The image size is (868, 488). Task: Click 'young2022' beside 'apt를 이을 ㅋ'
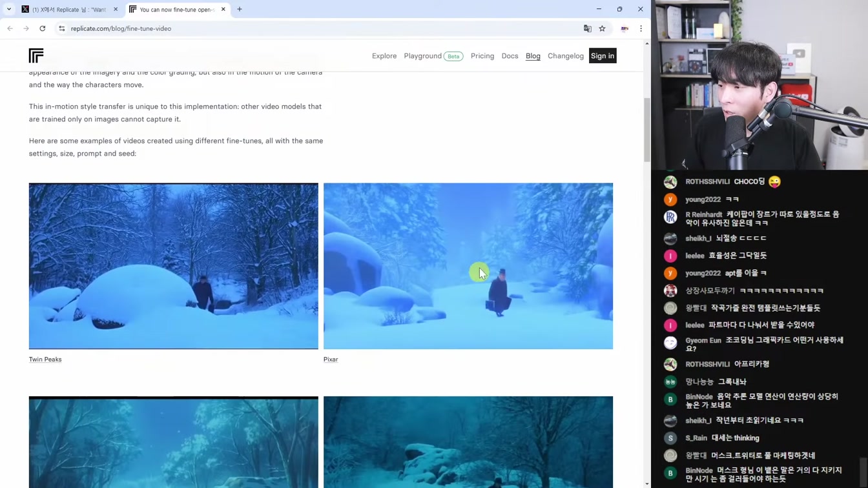(703, 273)
